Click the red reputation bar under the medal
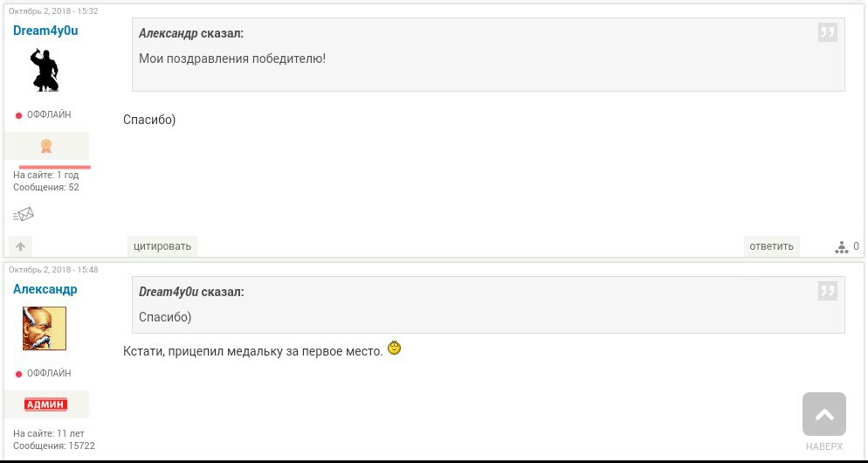The height and width of the screenshot is (463, 868). tap(55, 166)
